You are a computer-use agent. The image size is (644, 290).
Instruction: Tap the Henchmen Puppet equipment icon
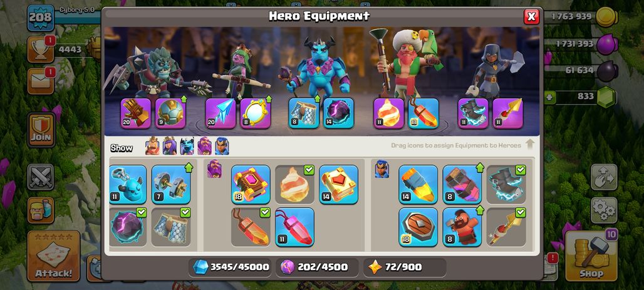point(128,185)
